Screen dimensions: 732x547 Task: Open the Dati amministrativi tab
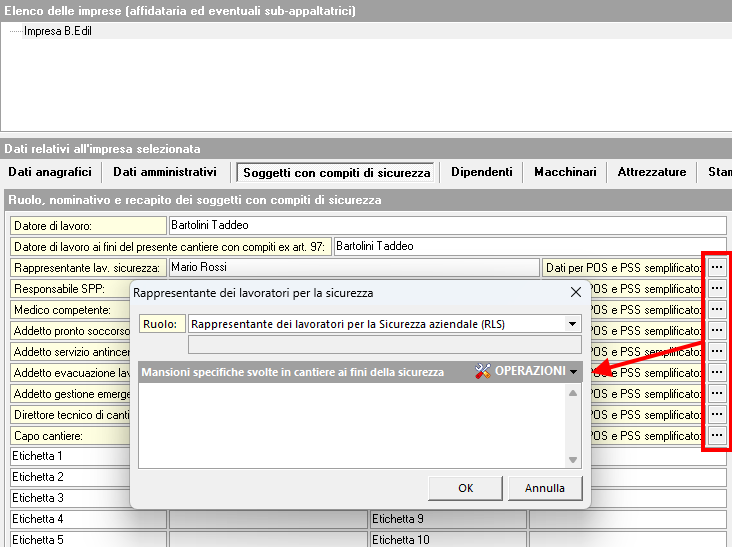pyautogui.click(x=165, y=172)
